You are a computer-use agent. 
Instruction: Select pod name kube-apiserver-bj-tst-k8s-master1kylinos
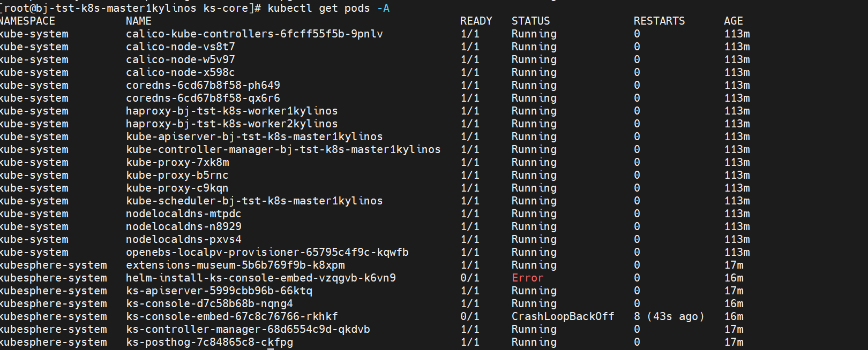click(x=254, y=136)
